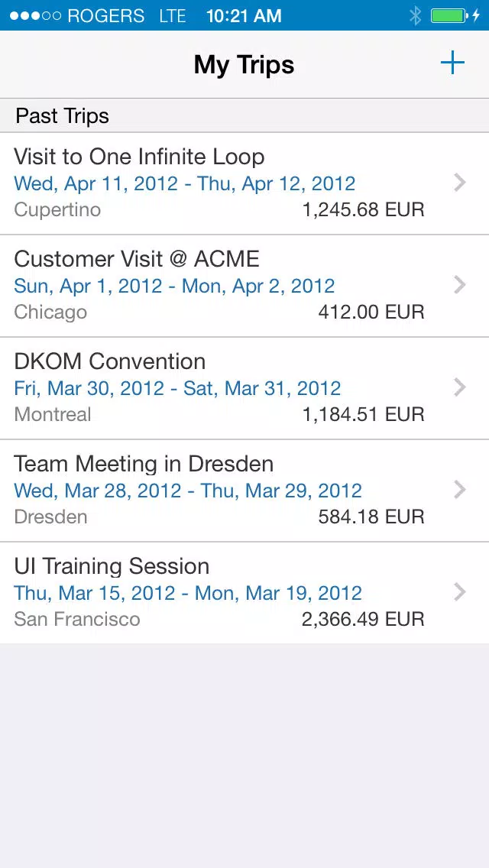Tap the Bluetooth icon in status bar
Image resolution: width=489 pixels, height=868 pixels.
point(416,15)
